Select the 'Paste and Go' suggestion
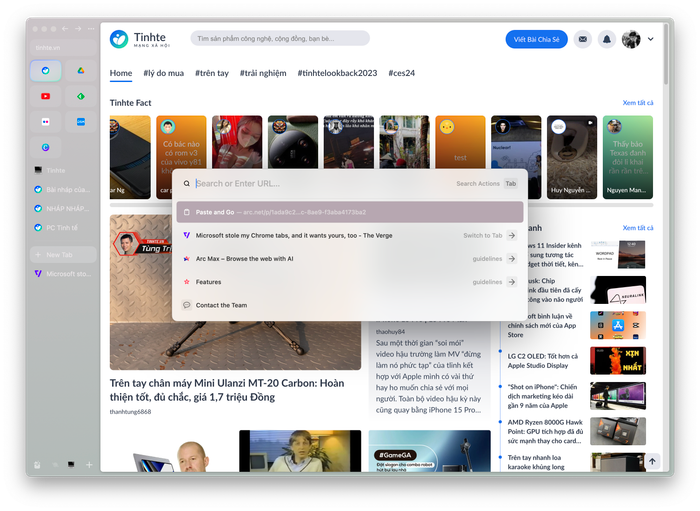Viewport: 700px width, 511px height. [350, 212]
